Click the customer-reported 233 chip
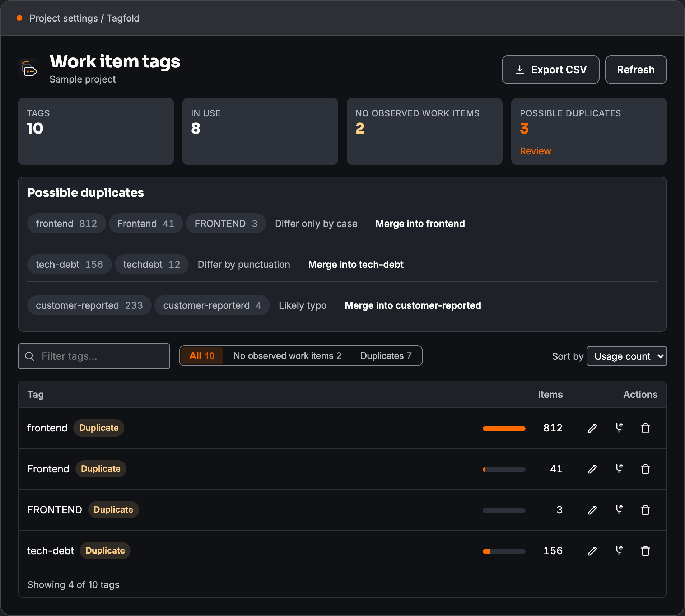The height and width of the screenshot is (616, 685). (89, 305)
